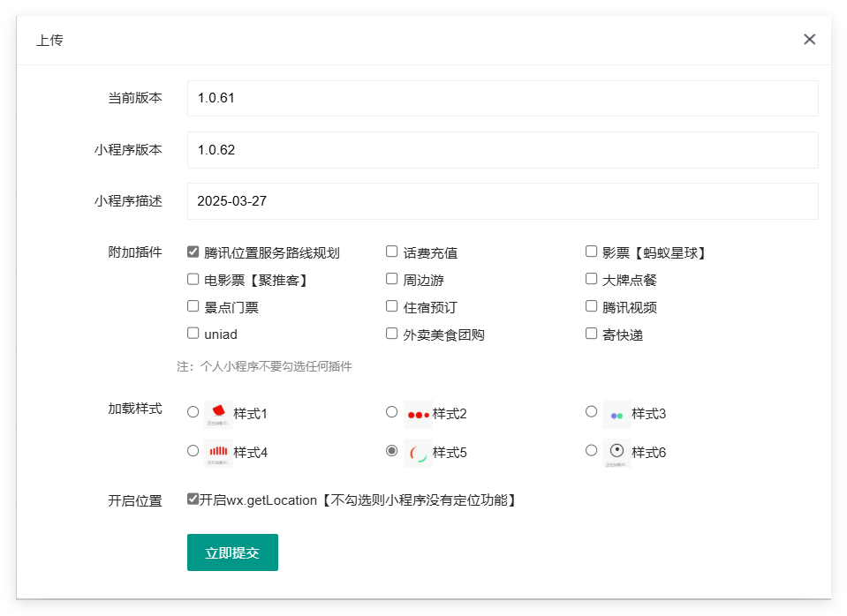
Task: Click the 开启位置 label
Action: pos(135,501)
